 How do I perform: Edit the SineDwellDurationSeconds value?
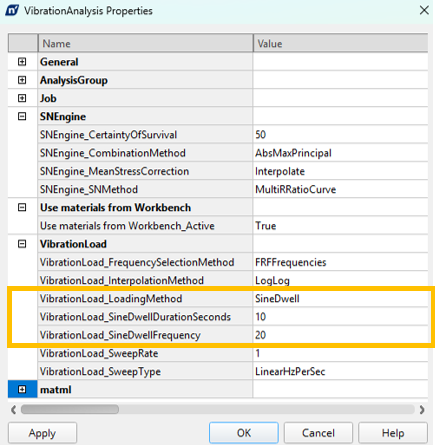pos(340,317)
